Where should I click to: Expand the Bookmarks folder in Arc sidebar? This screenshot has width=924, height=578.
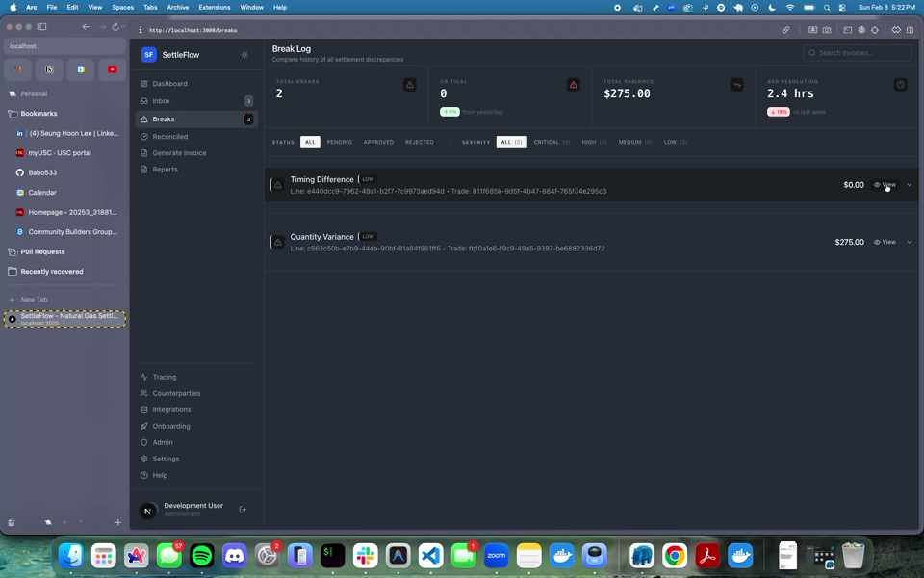click(38, 114)
